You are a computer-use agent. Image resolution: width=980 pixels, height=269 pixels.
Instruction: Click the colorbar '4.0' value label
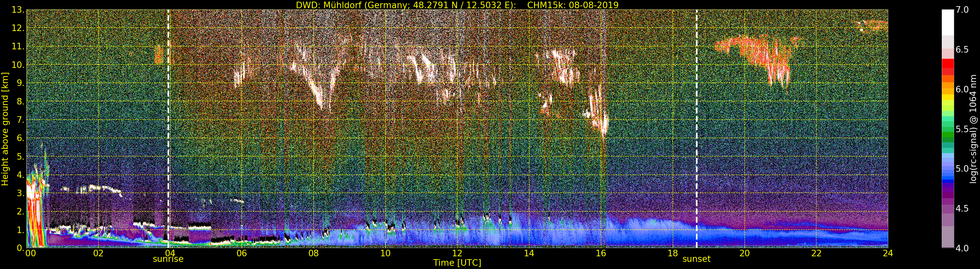click(962, 248)
